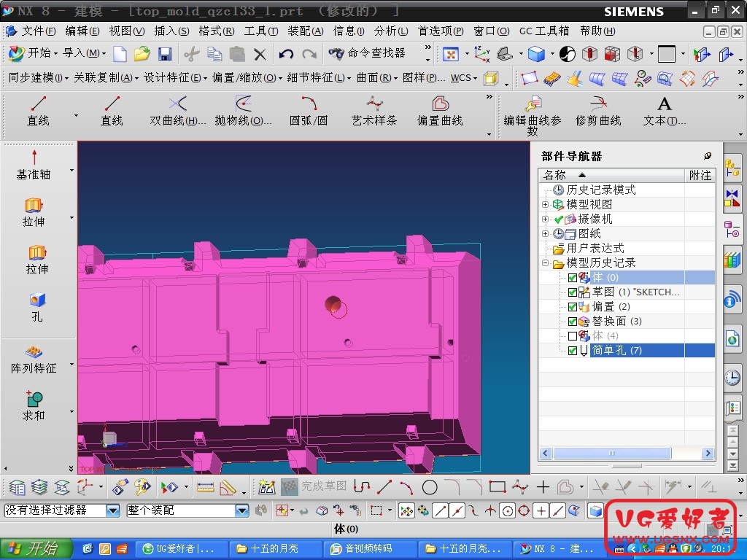Click the 求和 (Unite) tool icon

[x=34, y=399]
